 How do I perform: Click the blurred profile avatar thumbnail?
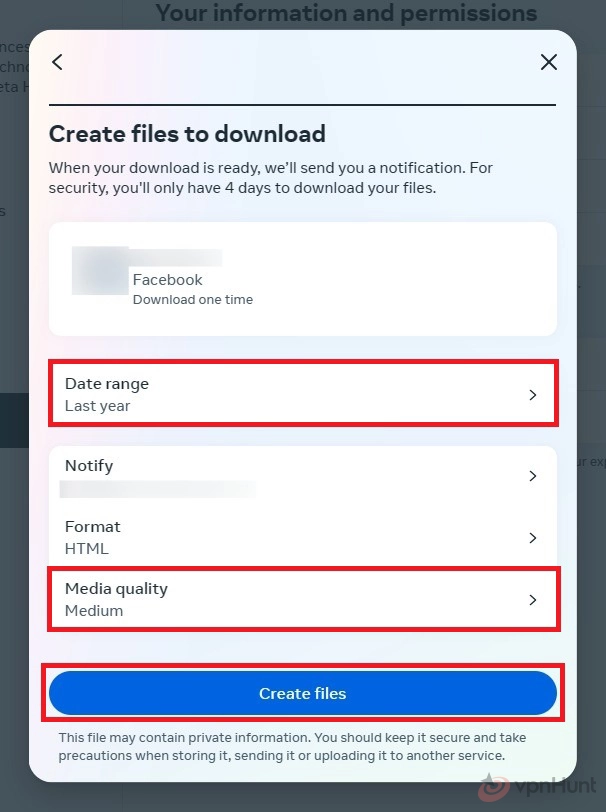coord(100,270)
